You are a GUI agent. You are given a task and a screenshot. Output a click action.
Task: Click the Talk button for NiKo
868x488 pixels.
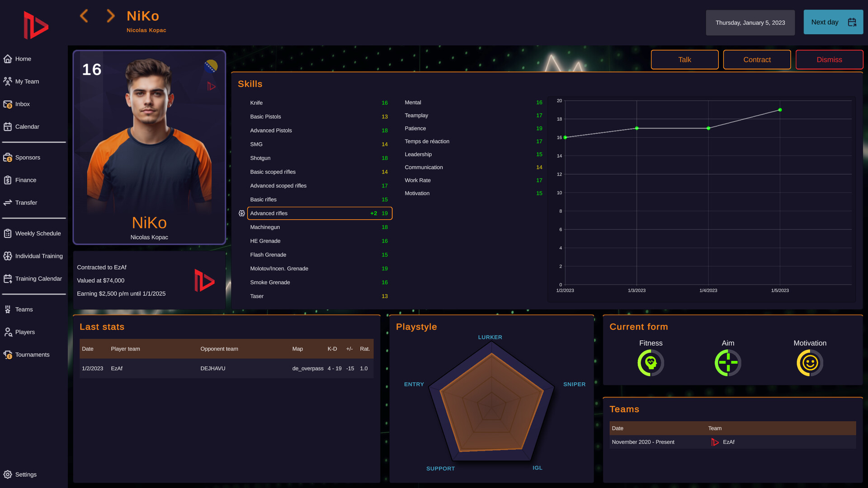tap(684, 59)
